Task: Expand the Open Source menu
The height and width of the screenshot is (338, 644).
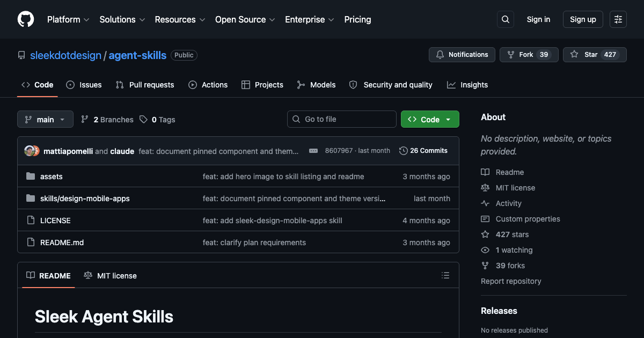Action: click(245, 19)
